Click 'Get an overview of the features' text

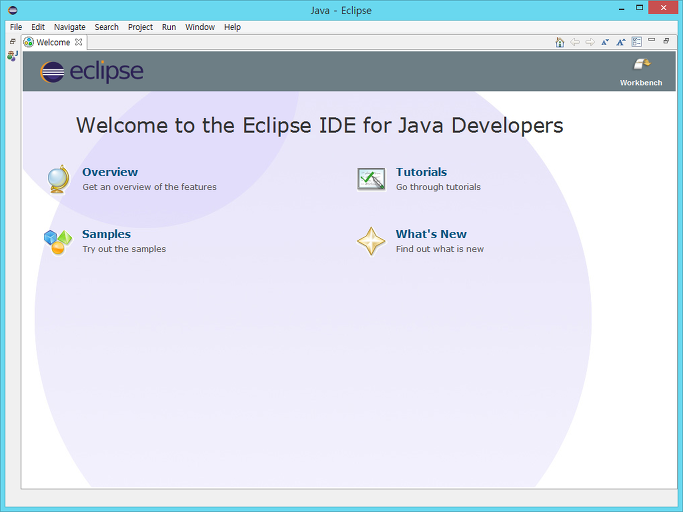point(149,187)
